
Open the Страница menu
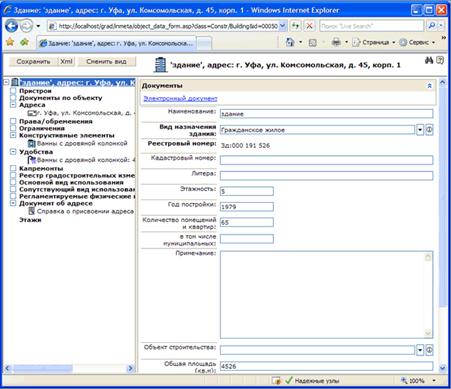tap(373, 42)
